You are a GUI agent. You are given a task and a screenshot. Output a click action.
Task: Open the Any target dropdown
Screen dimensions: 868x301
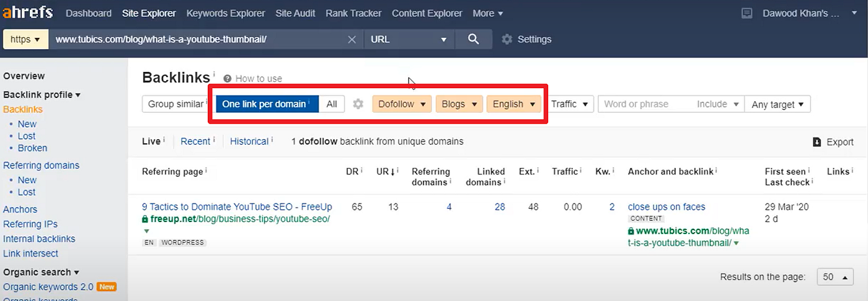777,104
